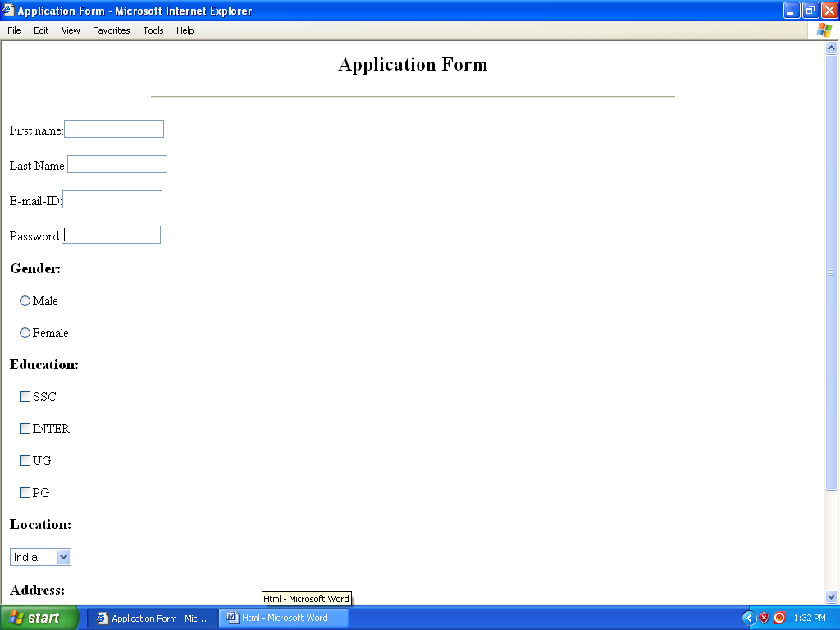This screenshot has width=840, height=630.
Task: Click the Start button
Action: click(x=39, y=618)
